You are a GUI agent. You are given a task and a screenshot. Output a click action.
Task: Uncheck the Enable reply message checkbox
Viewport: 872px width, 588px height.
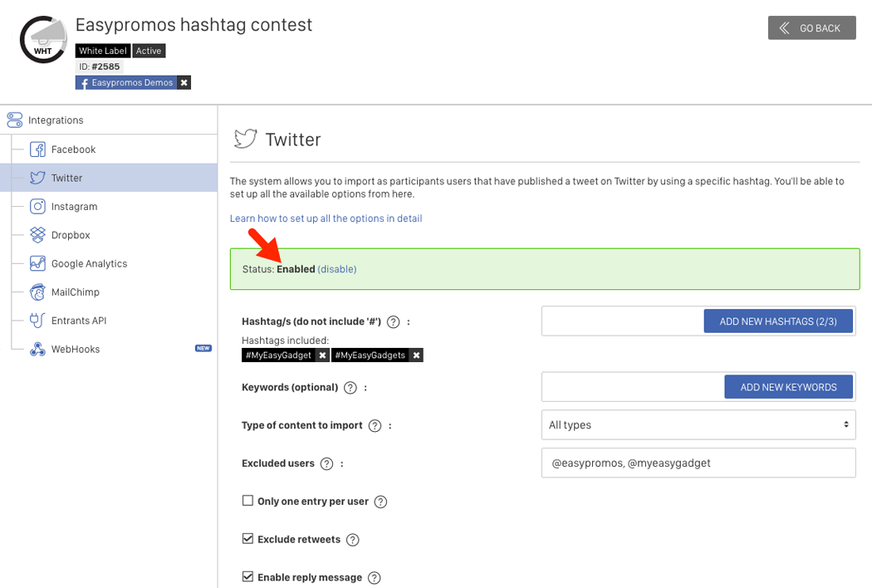click(248, 577)
